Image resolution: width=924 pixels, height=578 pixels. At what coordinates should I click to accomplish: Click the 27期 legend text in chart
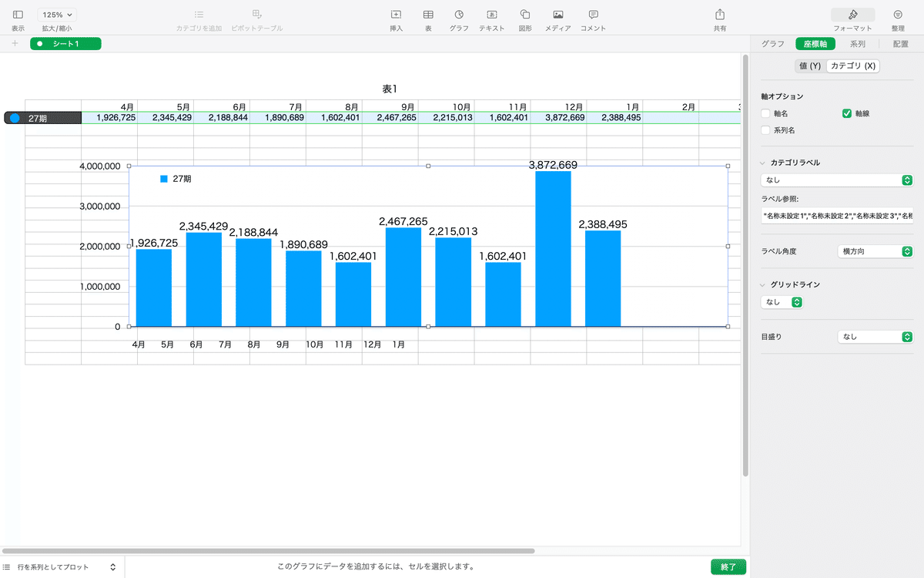click(182, 179)
